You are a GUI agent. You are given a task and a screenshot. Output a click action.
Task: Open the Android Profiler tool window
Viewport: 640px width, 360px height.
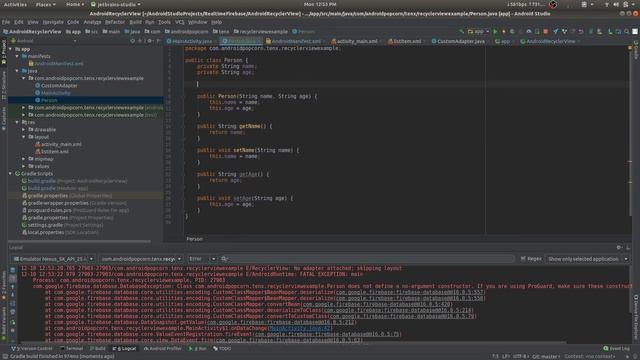162,349
